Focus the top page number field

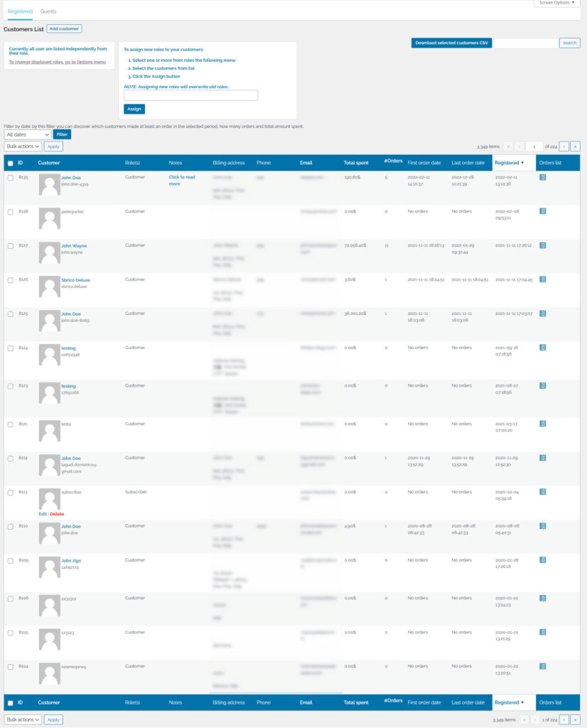[534, 146]
